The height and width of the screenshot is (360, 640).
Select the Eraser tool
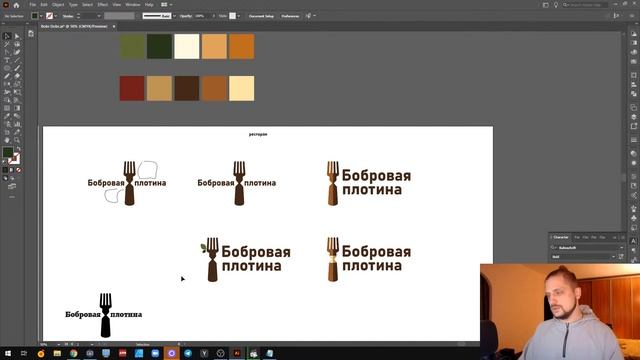tap(17, 76)
